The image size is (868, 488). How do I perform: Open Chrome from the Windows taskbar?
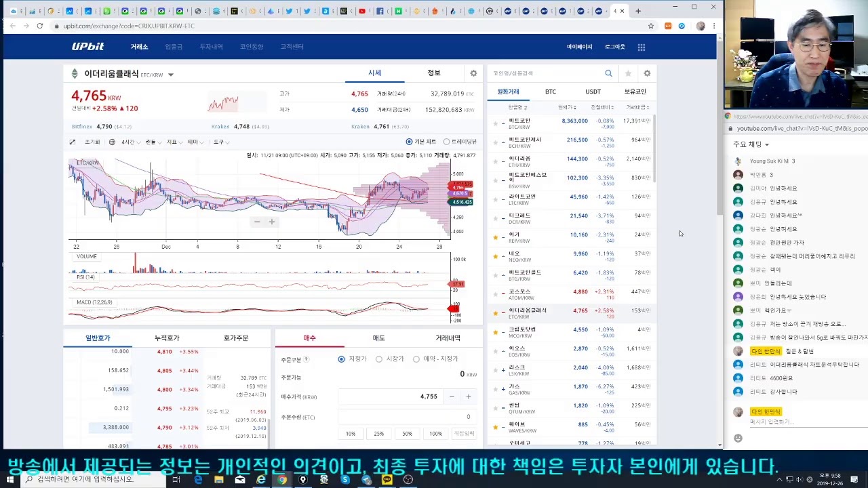pos(282,480)
